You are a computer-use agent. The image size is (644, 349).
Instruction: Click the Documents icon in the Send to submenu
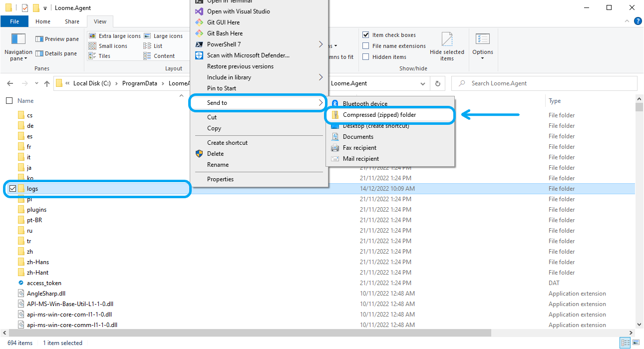[335, 136]
